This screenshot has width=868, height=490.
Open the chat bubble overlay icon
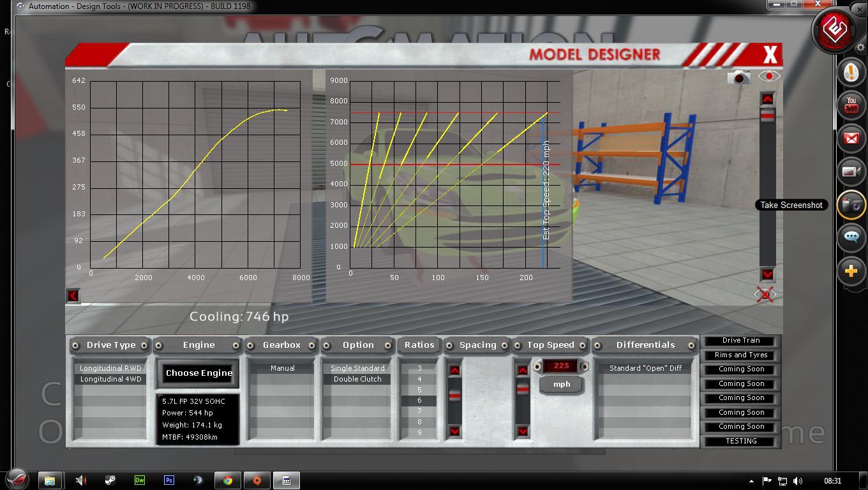point(851,238)
